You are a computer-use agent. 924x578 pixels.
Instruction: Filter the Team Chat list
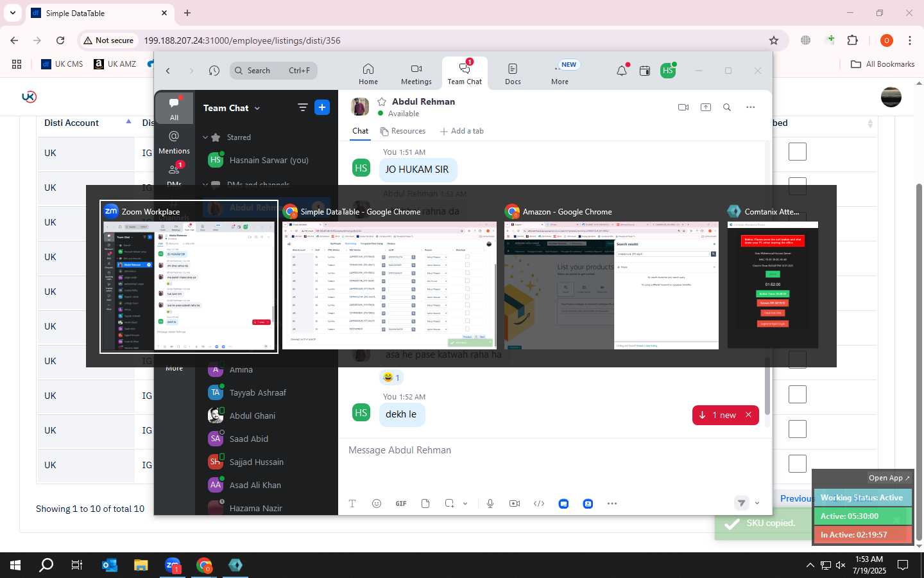coord(303,107)
